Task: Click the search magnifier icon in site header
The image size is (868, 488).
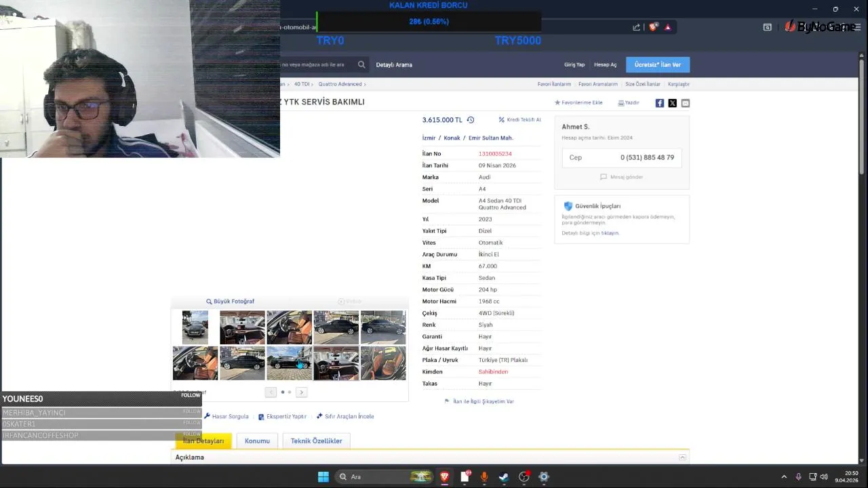Action: [x=361, y=64]
